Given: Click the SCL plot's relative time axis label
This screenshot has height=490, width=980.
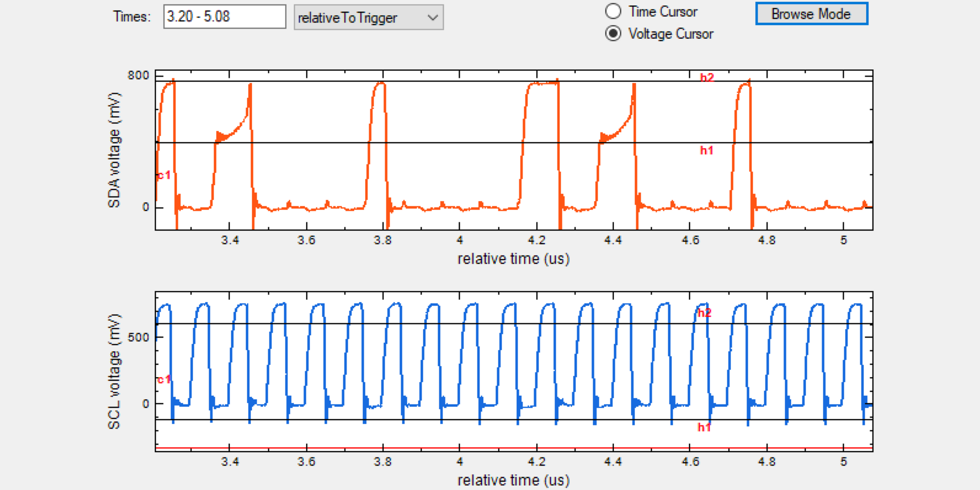Looking at the screenshot, I should 513,480.
